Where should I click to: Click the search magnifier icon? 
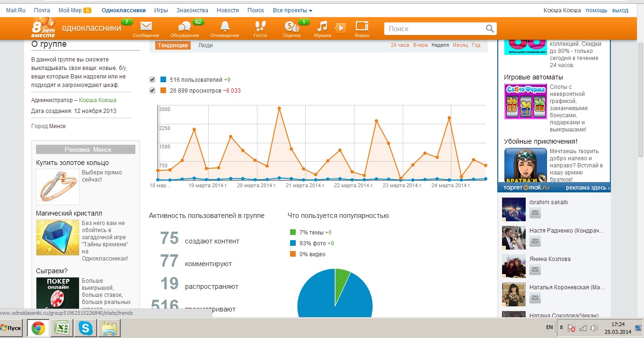click(490, 28)
